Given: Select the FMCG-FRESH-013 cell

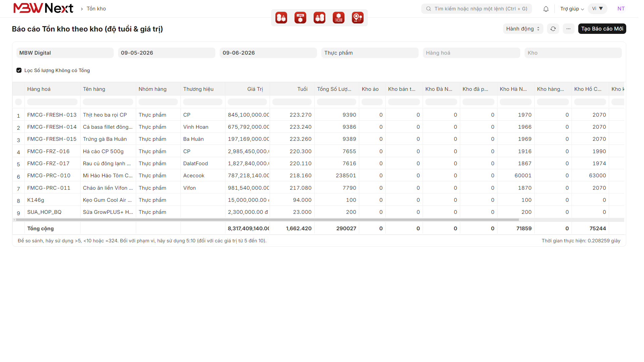Looking at the screenshot, I should click(x=52, y=115).
